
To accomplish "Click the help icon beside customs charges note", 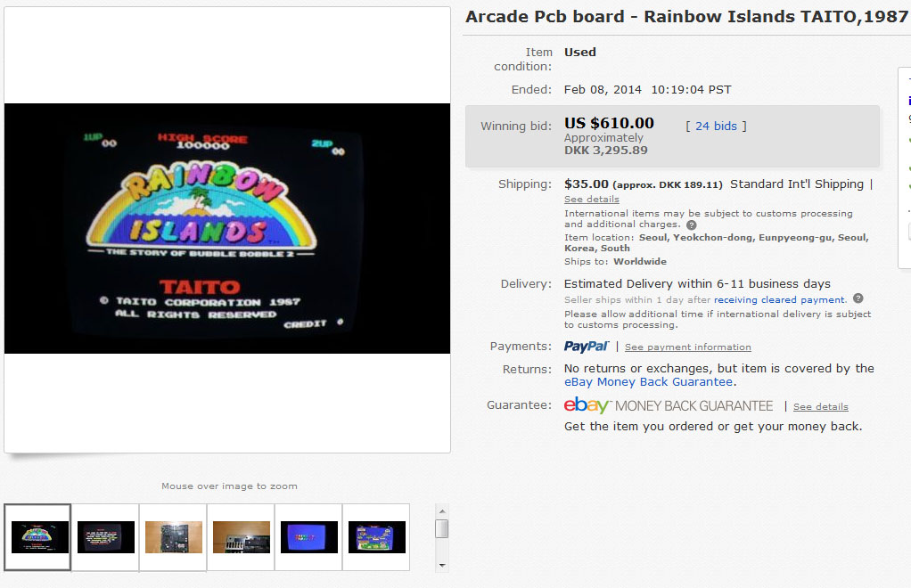I will 692,225.
